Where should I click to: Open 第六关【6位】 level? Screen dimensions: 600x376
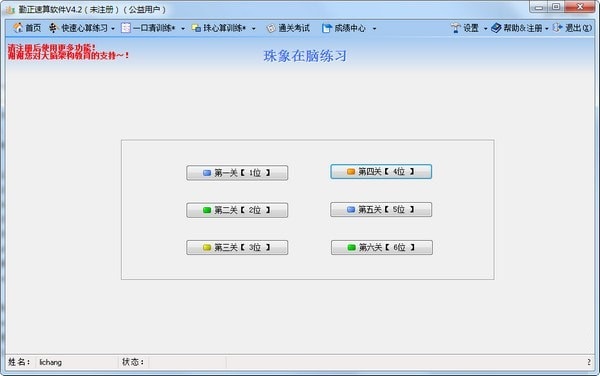(382, 247)
